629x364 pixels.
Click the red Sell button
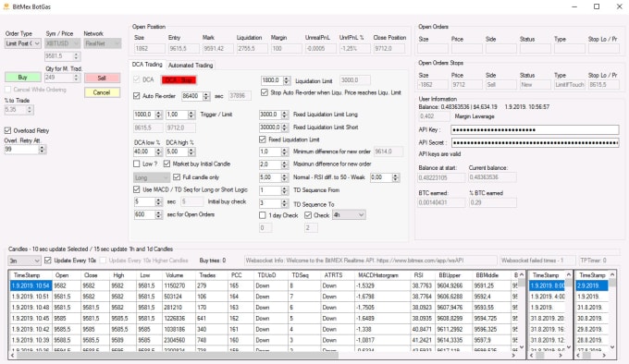102,79
